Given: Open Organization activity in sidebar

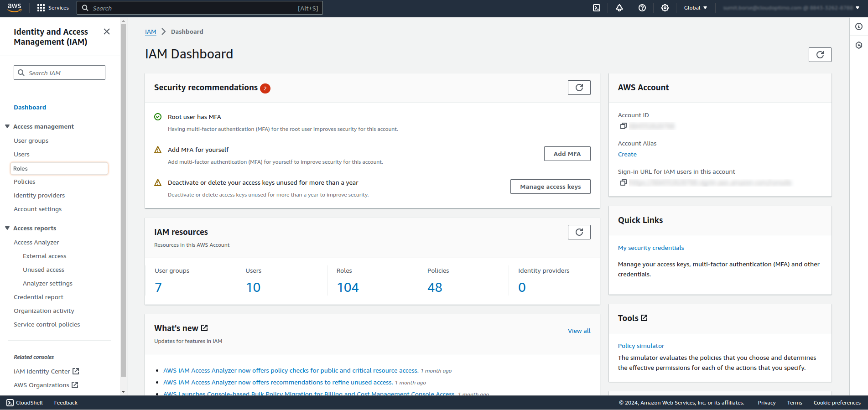Looking at the screenshot, I should (x=44, y=311).
